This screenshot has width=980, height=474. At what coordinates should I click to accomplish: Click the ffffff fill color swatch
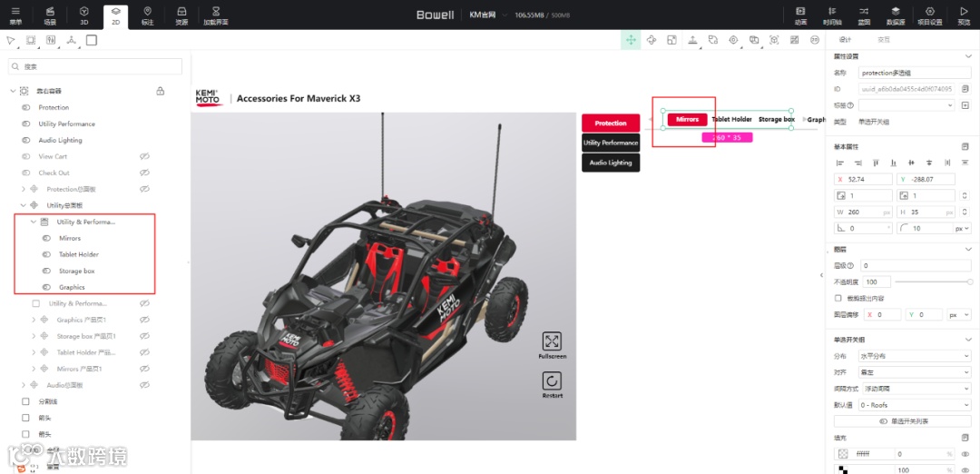[x=842, y=454]
